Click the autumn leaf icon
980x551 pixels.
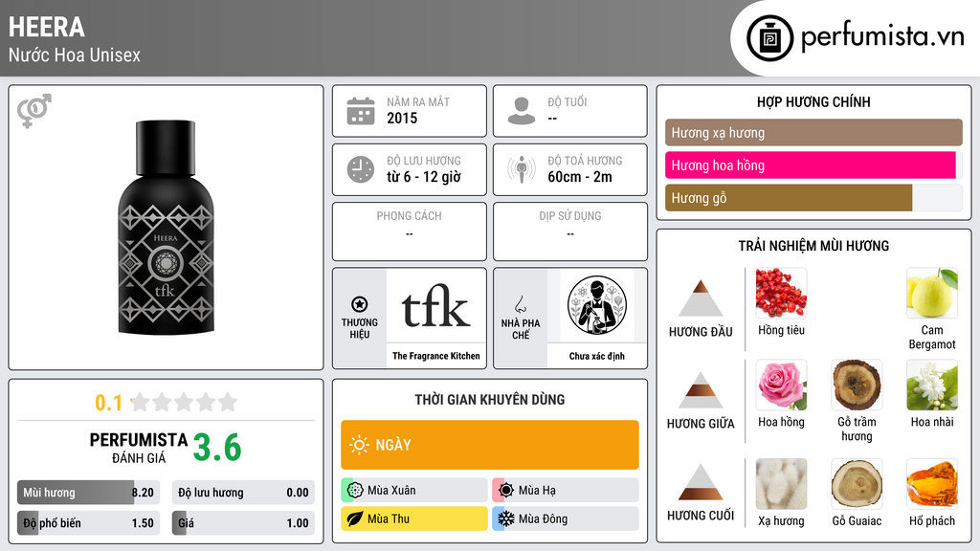355,518
